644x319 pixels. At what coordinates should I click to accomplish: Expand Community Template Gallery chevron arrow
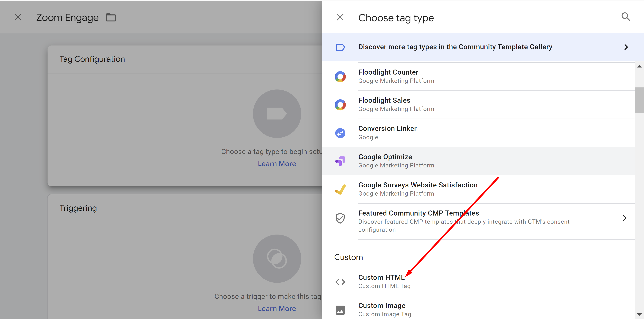pyautogui.click(x=626, y=47)
